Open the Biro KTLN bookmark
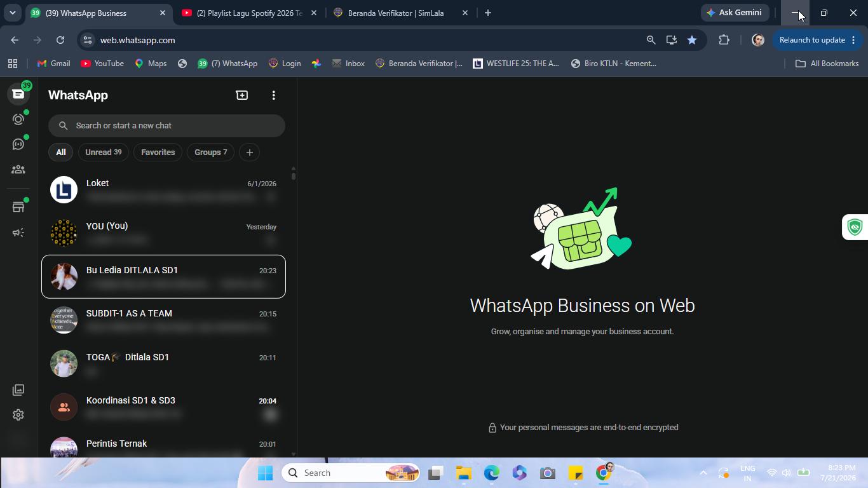Viewport: 868px width, 488px height. pos(614,64)
